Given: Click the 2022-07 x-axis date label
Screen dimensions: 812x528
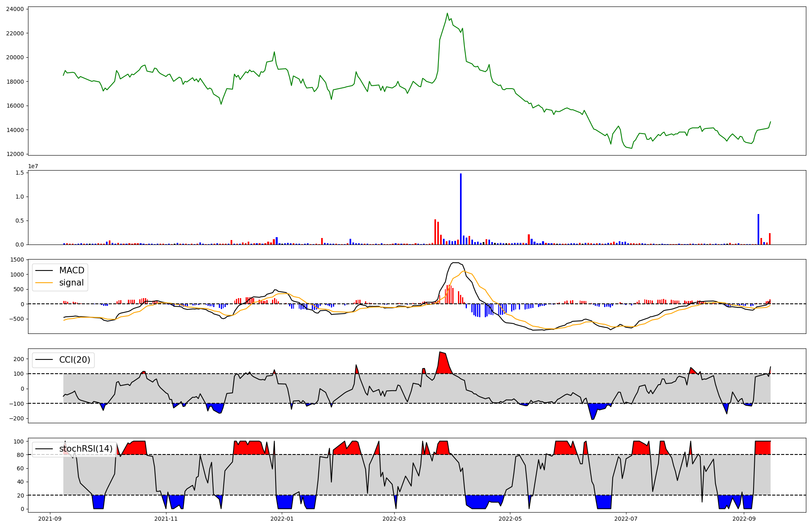Looking at the screenshot, I should (x=626, y=519).
